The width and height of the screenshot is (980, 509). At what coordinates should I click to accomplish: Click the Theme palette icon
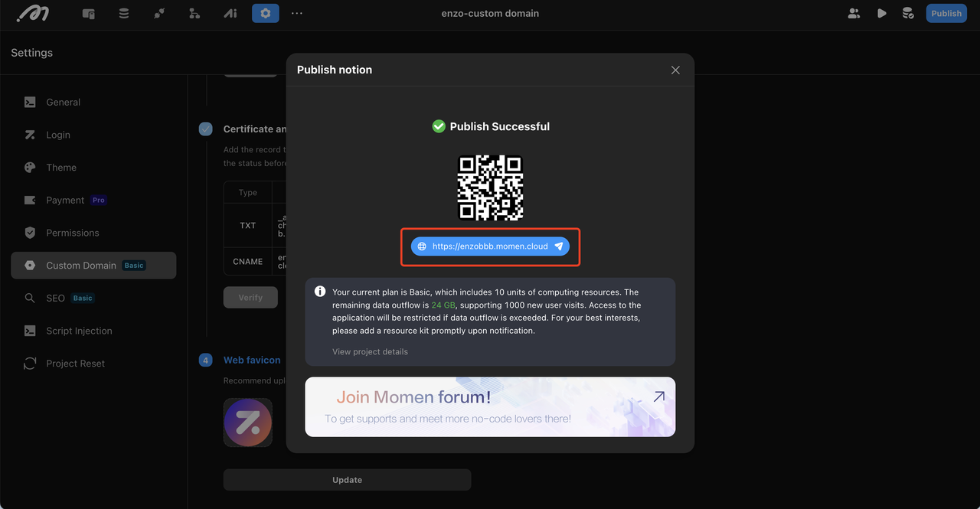coord(30,168)
